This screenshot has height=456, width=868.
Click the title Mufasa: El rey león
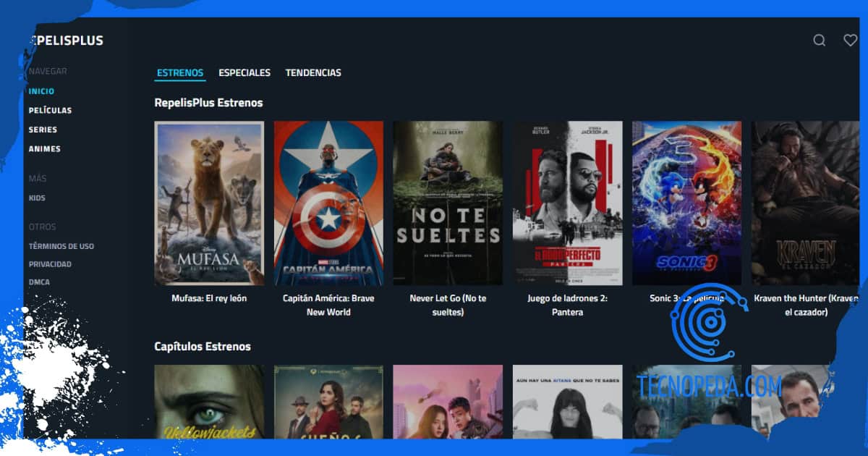point(209,298)
